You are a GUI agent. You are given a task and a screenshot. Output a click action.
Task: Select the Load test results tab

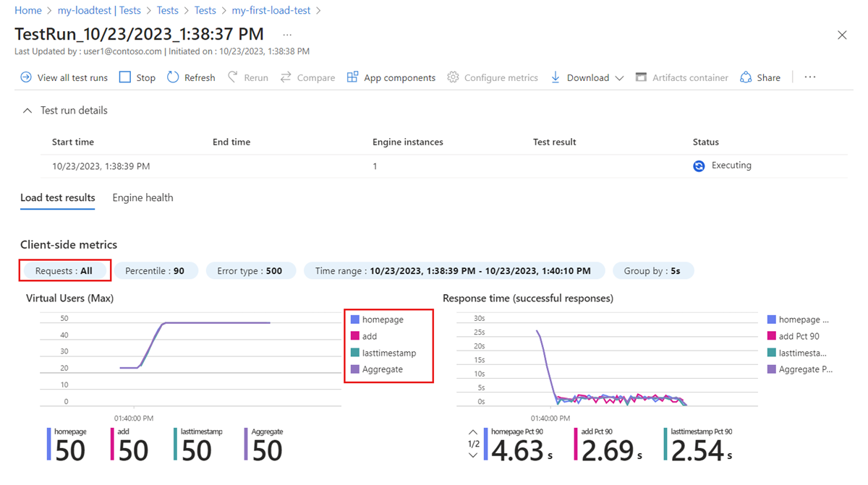coord(57,197)
